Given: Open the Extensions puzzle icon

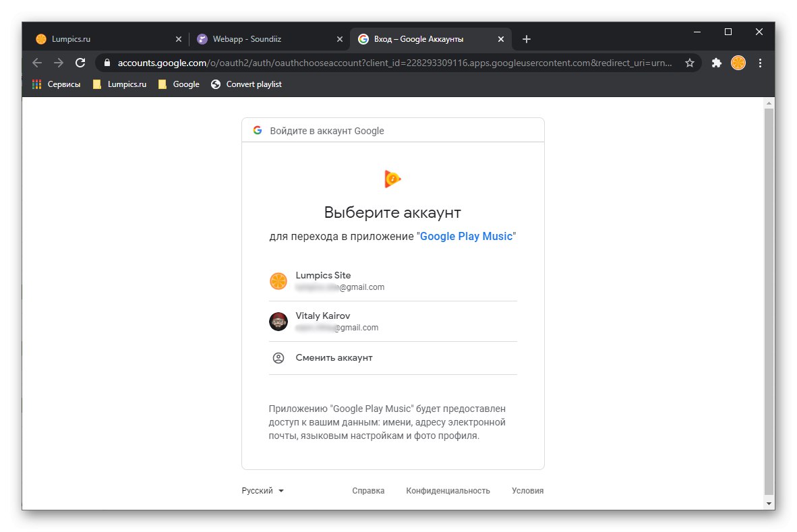Looking at the screenshot, I should tap(716, 63).
